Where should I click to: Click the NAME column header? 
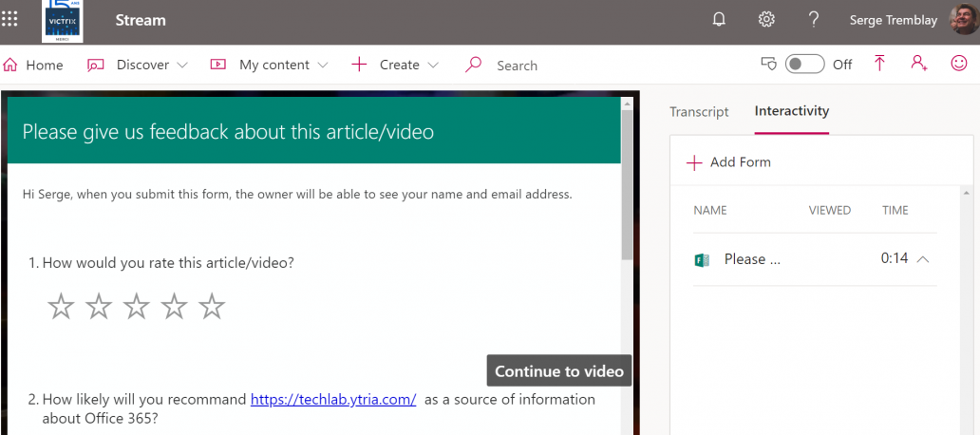(710, 211)
